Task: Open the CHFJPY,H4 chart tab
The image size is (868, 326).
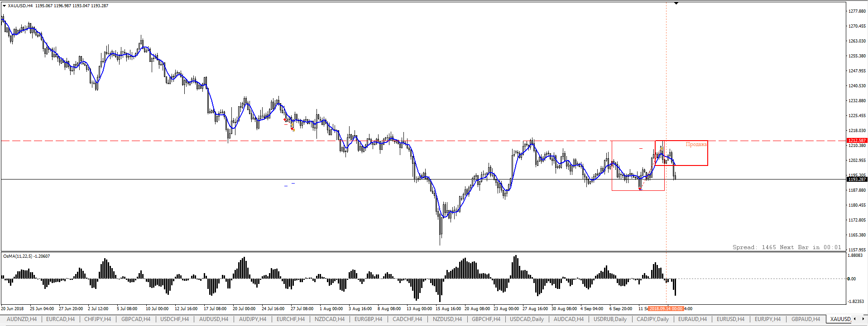Action: [97, 319]
